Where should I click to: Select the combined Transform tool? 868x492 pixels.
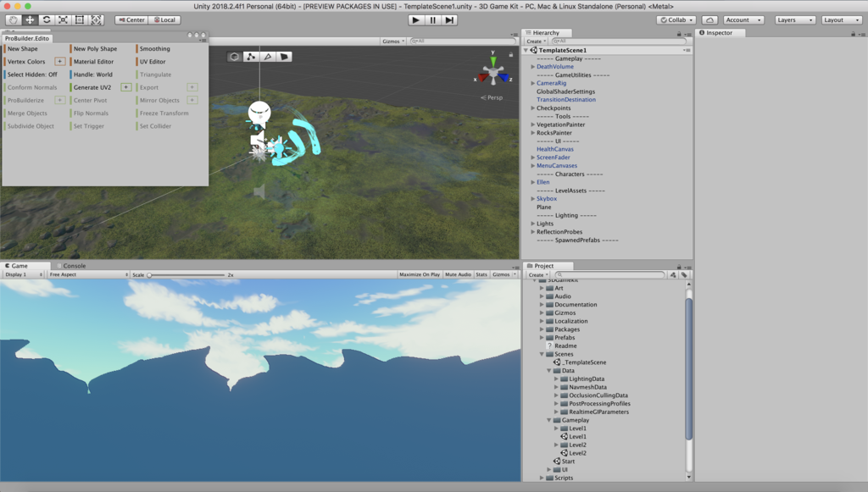97,20
